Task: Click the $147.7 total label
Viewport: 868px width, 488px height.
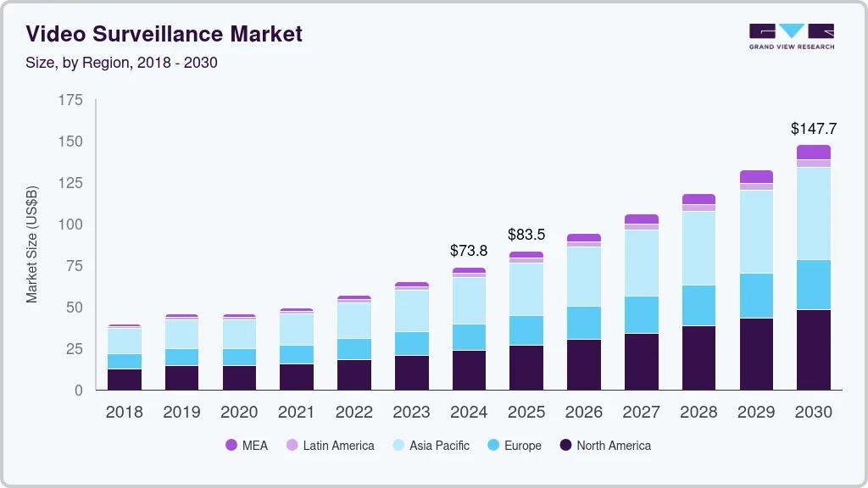Action: click(x=813, y=129)
